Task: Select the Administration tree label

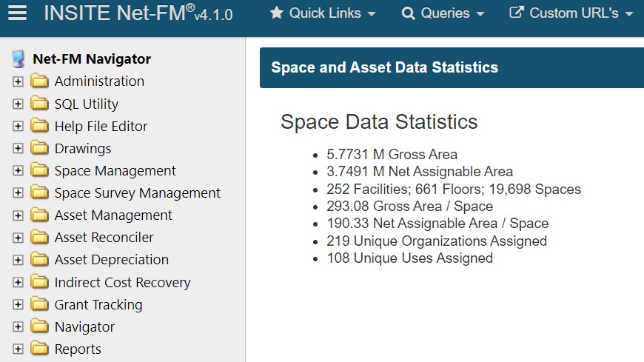Action: coord(99,81)
